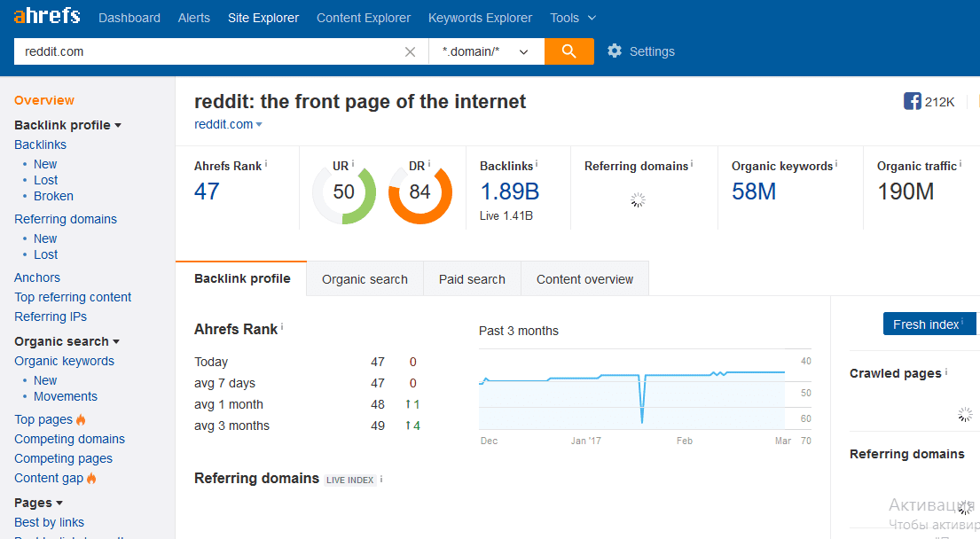Open Competing domains sidebar link
This screenshot has width=980, height=539.
pyautogui.click(x=69, y=439)
